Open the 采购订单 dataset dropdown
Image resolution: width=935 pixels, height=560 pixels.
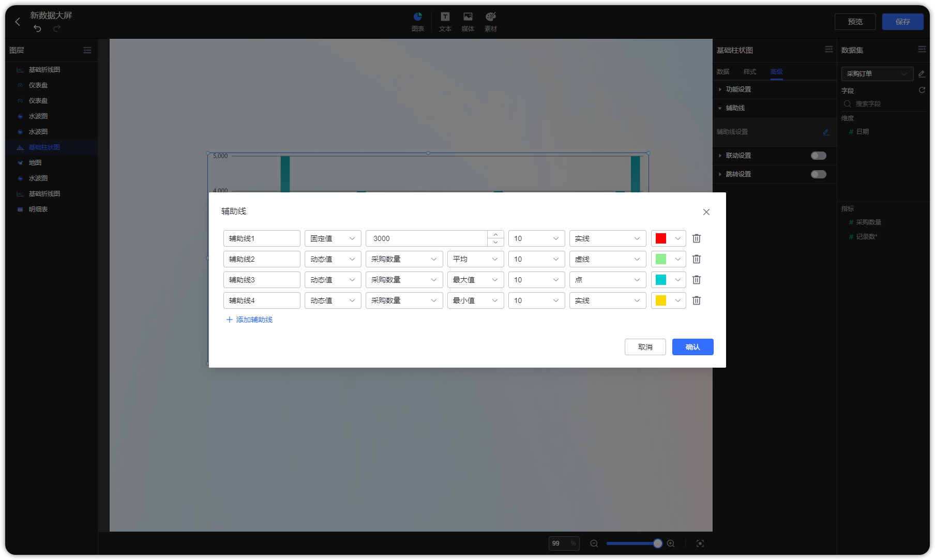click(x=877, y=74)
